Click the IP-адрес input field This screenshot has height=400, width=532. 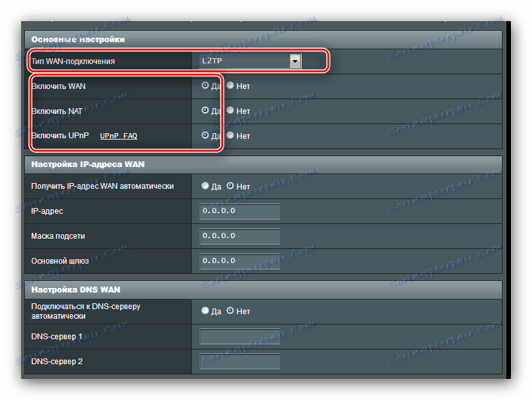pyautogui.click(x=240, y=211)
